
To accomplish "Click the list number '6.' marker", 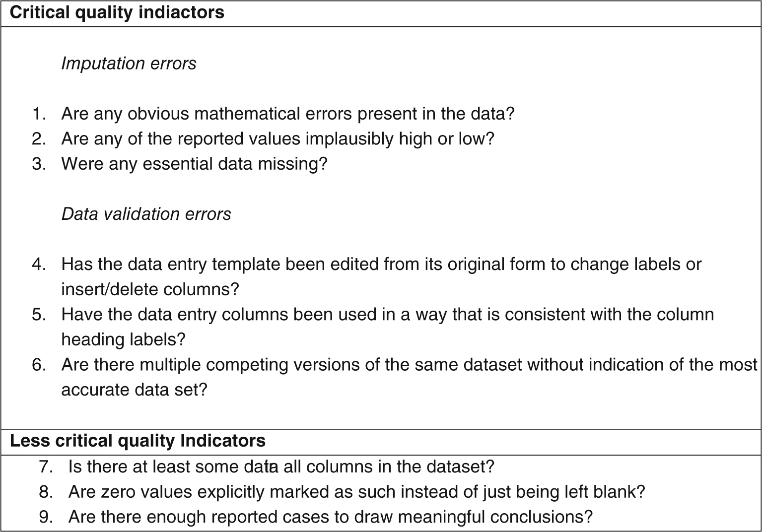I will click(39, 365).
